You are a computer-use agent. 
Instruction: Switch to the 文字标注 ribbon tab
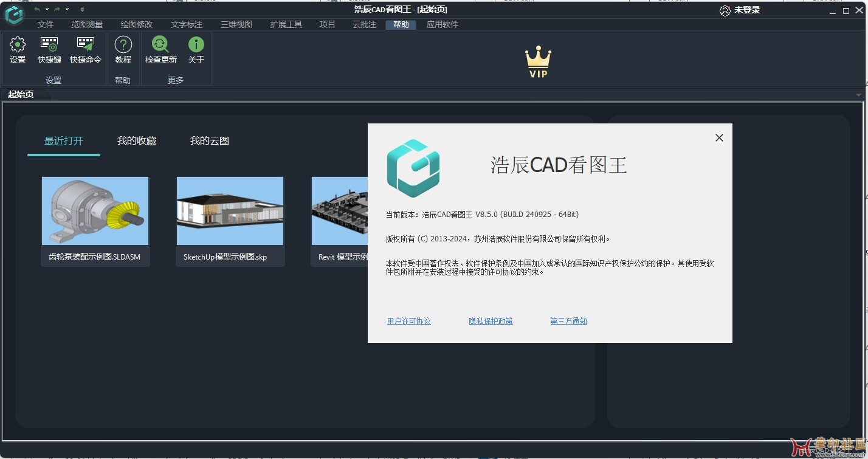pyautogui.click(x=187, y=24)
